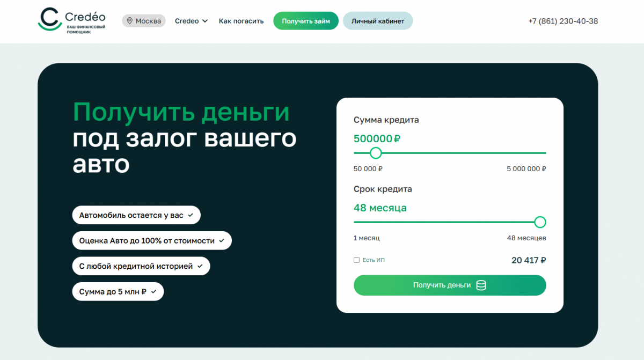Open the Credeo navigation menu item
Screen dimensions: 644x360
click(x=187, y=21)
